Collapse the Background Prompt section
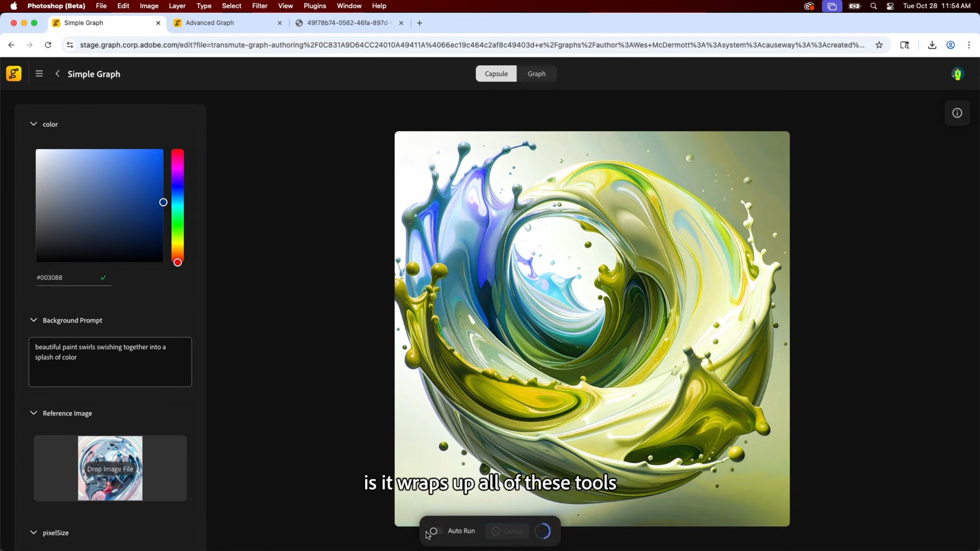 point(33,320)
